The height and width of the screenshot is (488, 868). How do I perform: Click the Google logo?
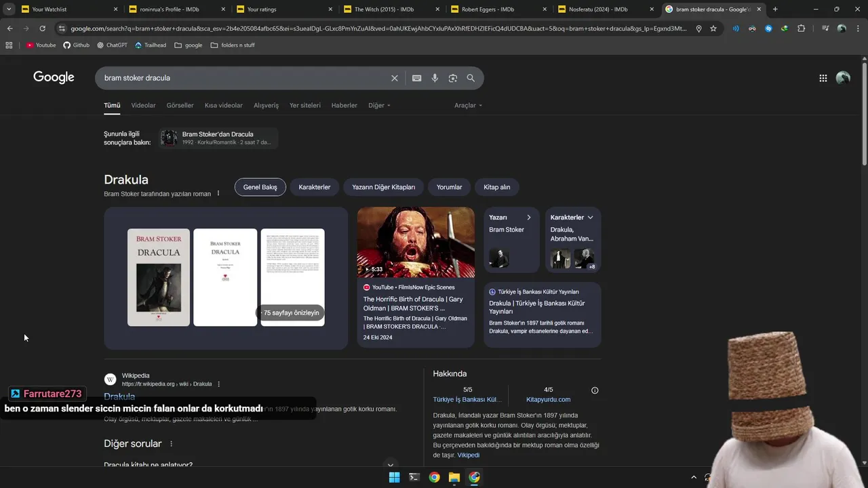(x=54, y=77)
